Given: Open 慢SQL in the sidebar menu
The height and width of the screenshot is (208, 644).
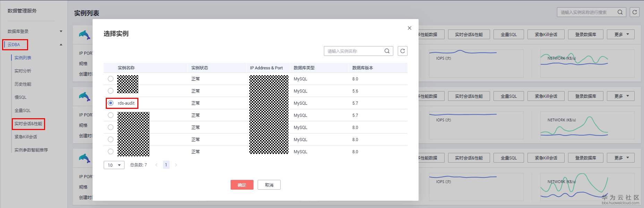Looking at the screenshot, I should 20,97.
